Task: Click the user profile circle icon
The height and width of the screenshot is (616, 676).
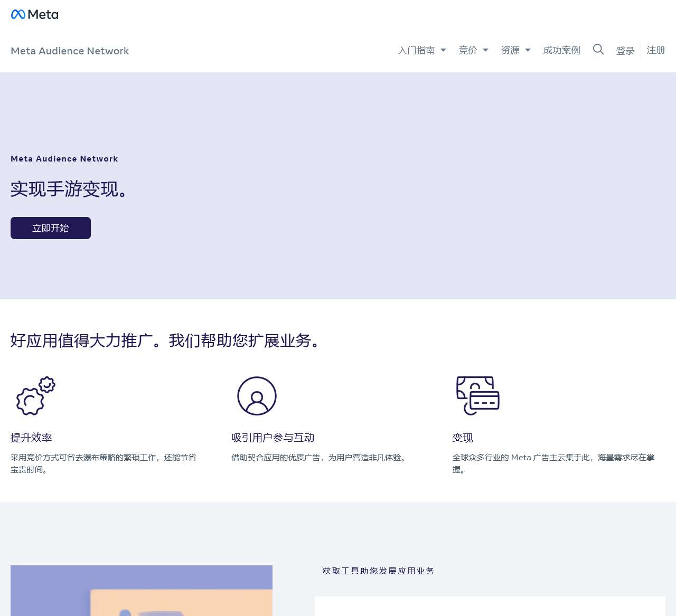Action: pyautogui.click(x=257, y=396)
